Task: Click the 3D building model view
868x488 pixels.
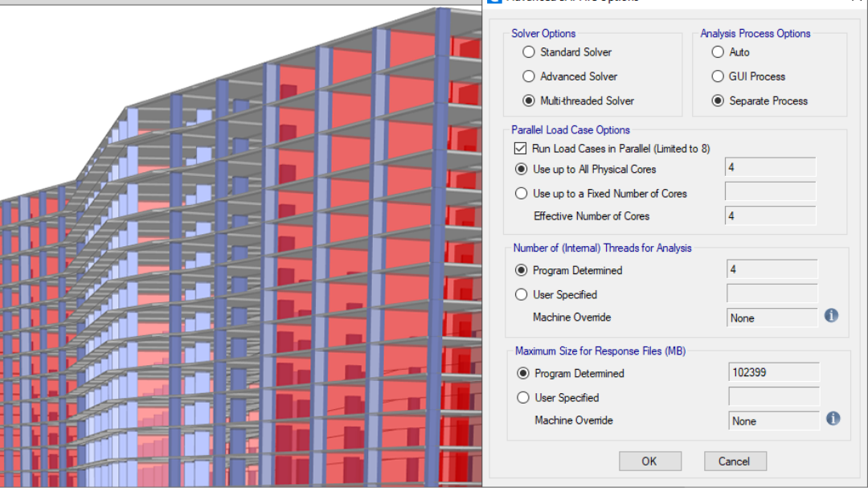Action: click(241, 281)
